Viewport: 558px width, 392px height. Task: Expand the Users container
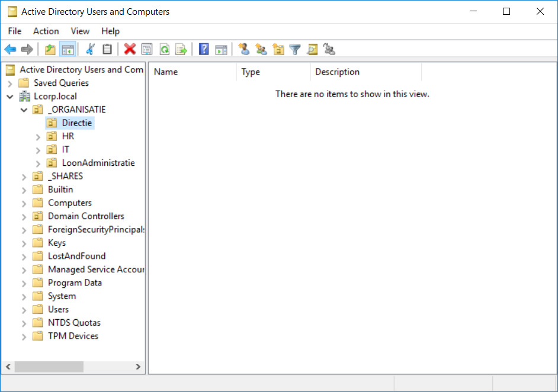click(x=24, y=310)
